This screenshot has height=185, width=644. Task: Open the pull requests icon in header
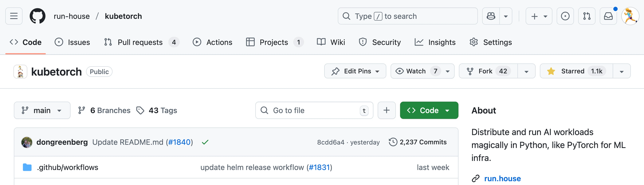point(586,16)
